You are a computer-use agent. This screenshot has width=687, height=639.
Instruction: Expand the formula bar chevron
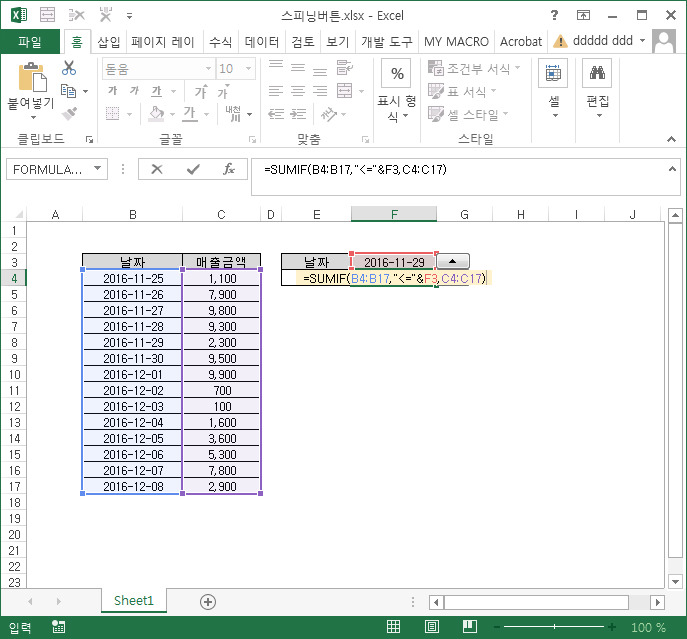[x=672, y=169]
